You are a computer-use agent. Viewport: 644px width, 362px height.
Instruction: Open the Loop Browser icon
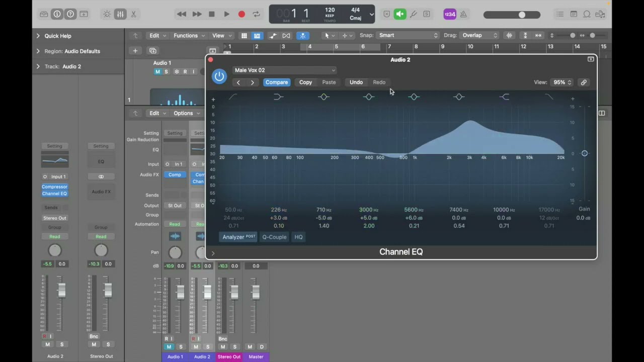coord(587,14)
